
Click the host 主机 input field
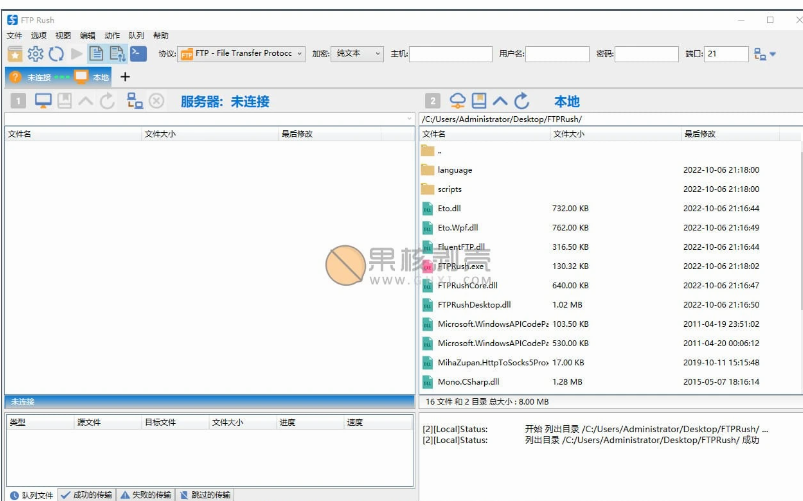coord(451,54)
